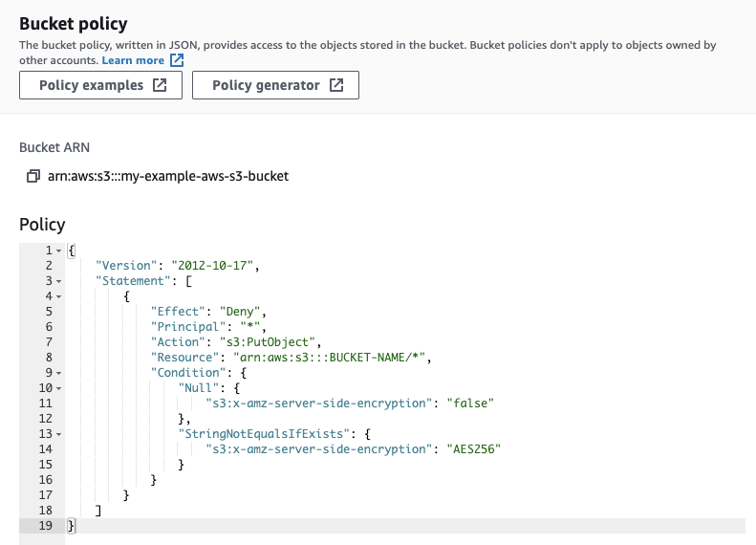Follow the Learn more link
The image size is (756, 545).
pos(133,60)
